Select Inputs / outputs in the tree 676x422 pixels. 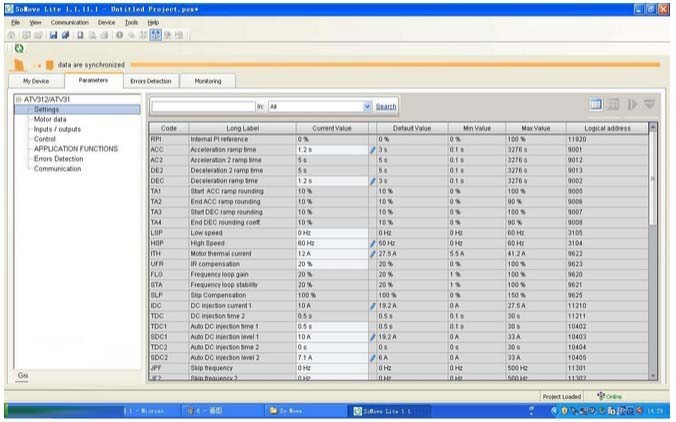click(57, 129)
